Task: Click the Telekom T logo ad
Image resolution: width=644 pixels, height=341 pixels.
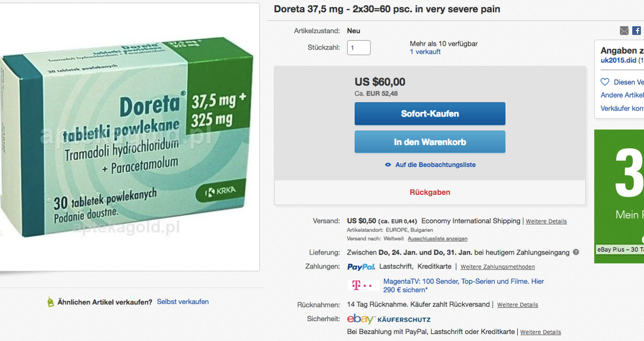Action: 360,285
